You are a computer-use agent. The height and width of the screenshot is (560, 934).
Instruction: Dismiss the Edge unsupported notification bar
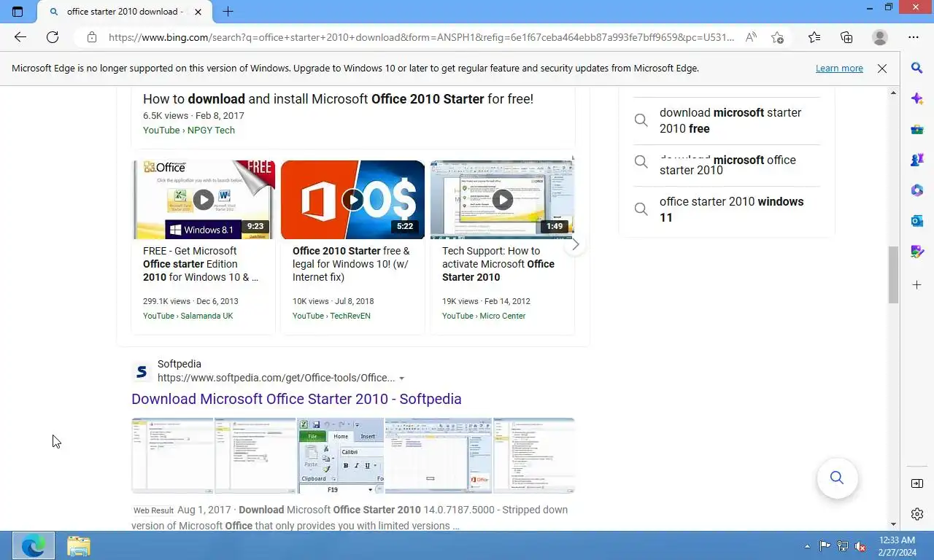point(882,69)
